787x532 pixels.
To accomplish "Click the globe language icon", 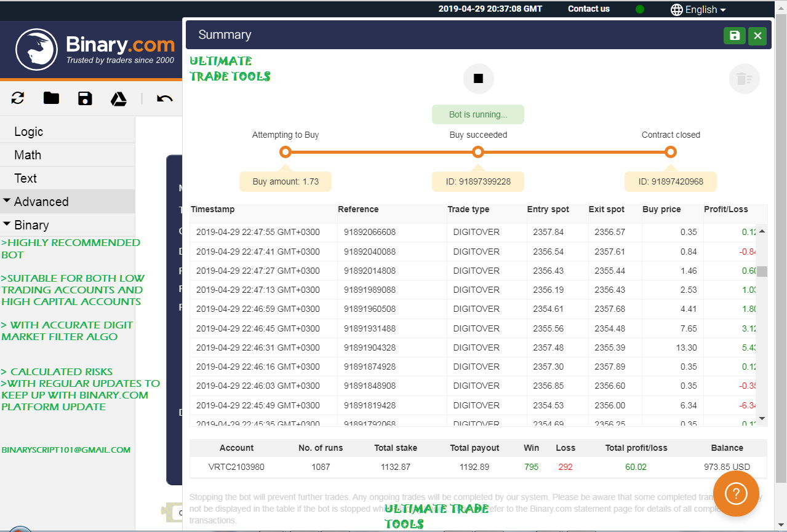I will (x=677, y=9).
